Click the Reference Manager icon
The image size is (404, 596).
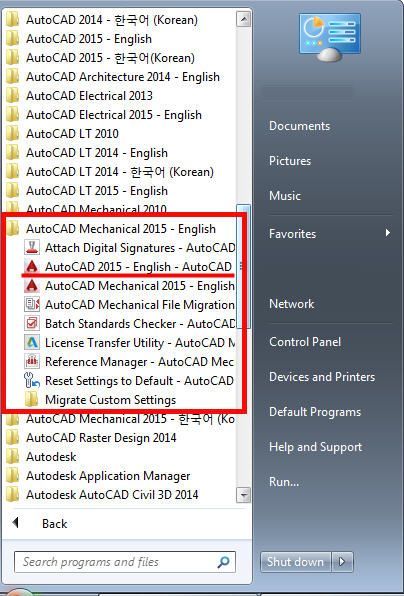point(32,361)
